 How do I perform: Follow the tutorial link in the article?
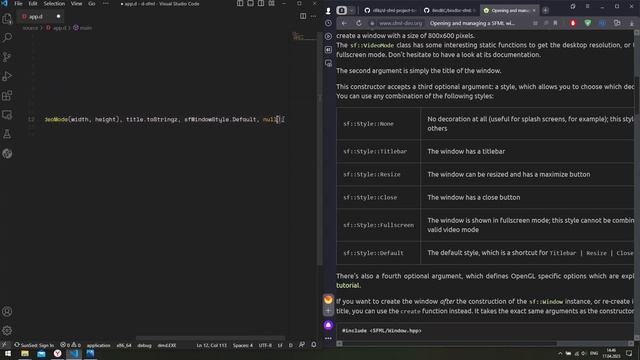click(x=348, y=286)
